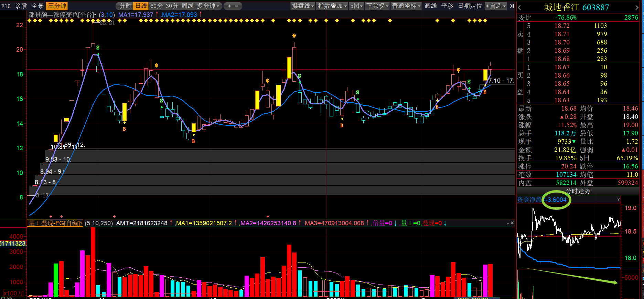Collapse the side panel with the arrow-bar icon
The image size is (644, 299).
[512, 6]
